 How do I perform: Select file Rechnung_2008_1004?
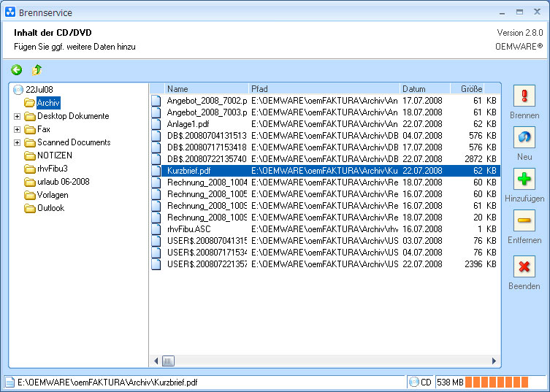[207, 182]
